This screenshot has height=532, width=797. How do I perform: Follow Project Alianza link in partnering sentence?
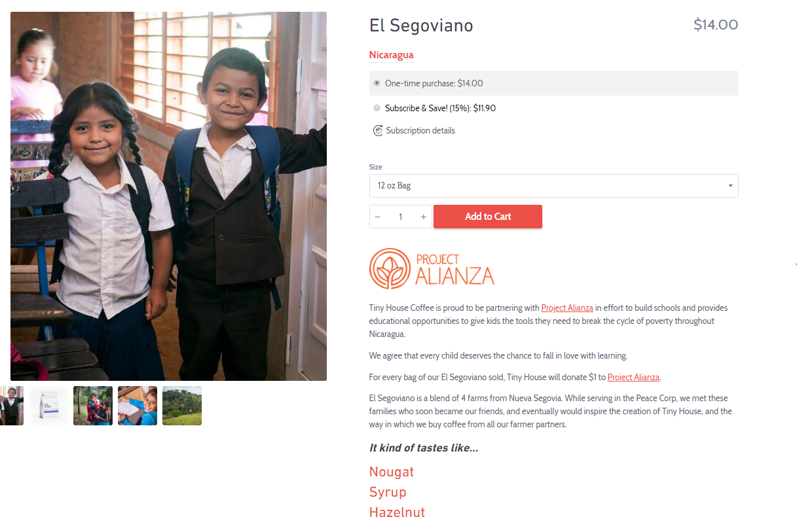click(567, 308)
